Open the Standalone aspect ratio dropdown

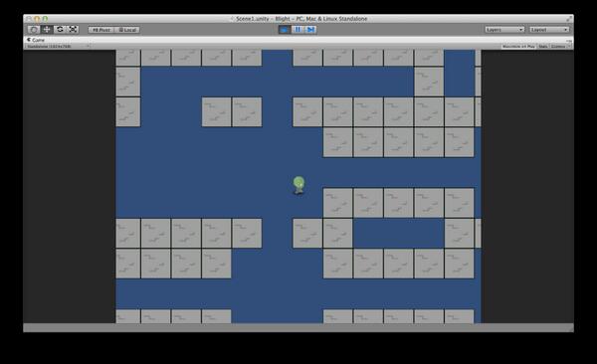[58, 46]
